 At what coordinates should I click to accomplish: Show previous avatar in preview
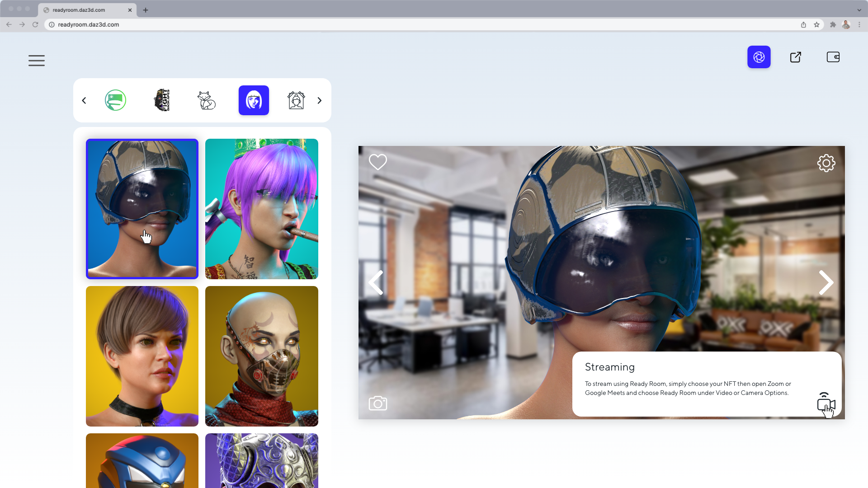(376, 283)
